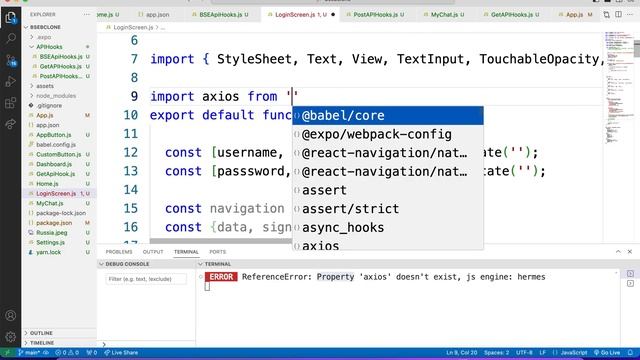This screenshot has height=360, width=640.
Task: Click errors and warnings count in status bar
Action: [67, 353]
